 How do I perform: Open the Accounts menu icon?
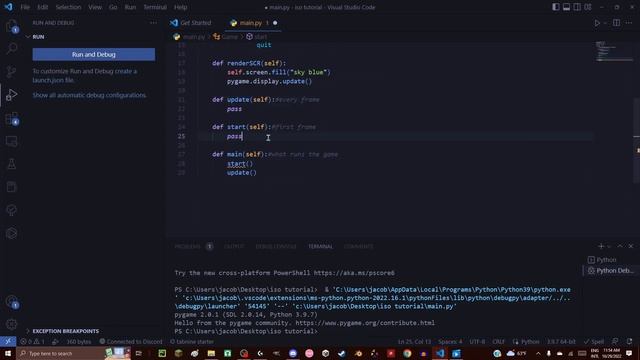click(x=11, y=302)
